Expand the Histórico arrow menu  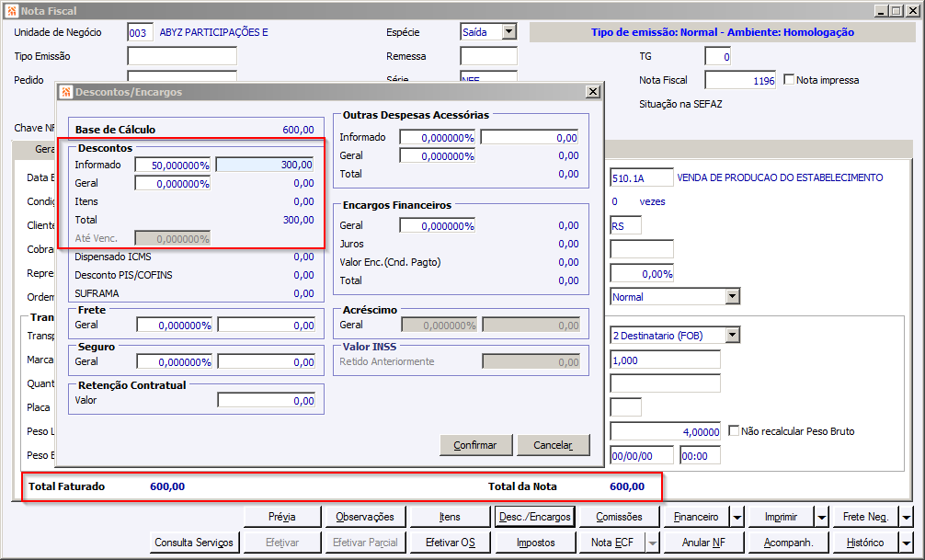[906, 543]
